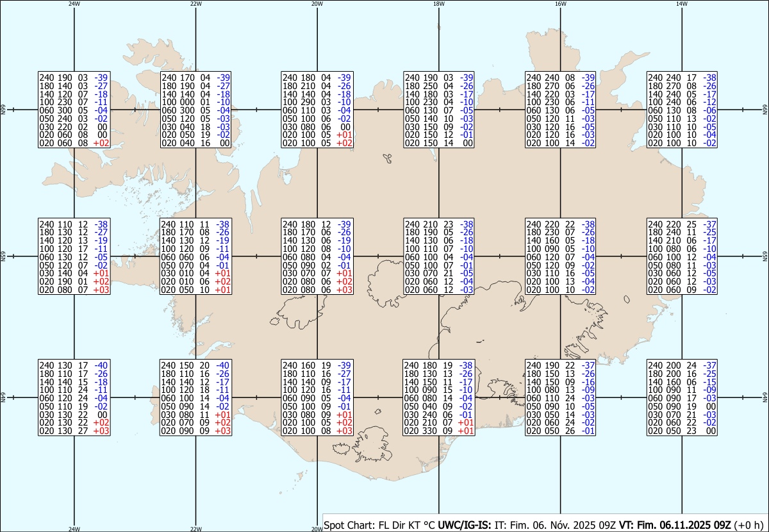The image size is (769, 532).
Task: Click the row '240 240 17 -38'
Action: (x=682, y=77)
